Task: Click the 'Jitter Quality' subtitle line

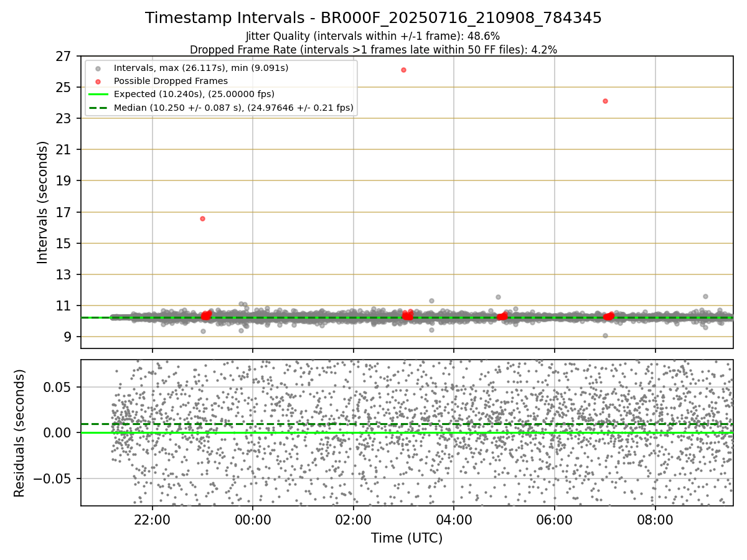Action: [373, 36]
